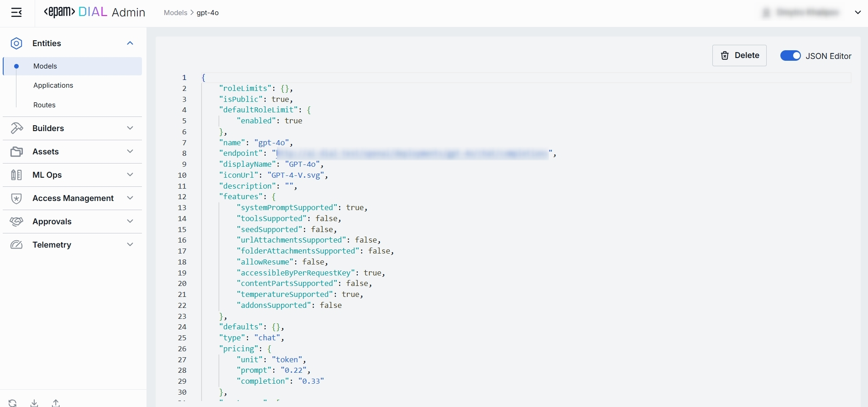Expand the Assets section chevron
Viewport: 868px width, 407px height.
130,152
